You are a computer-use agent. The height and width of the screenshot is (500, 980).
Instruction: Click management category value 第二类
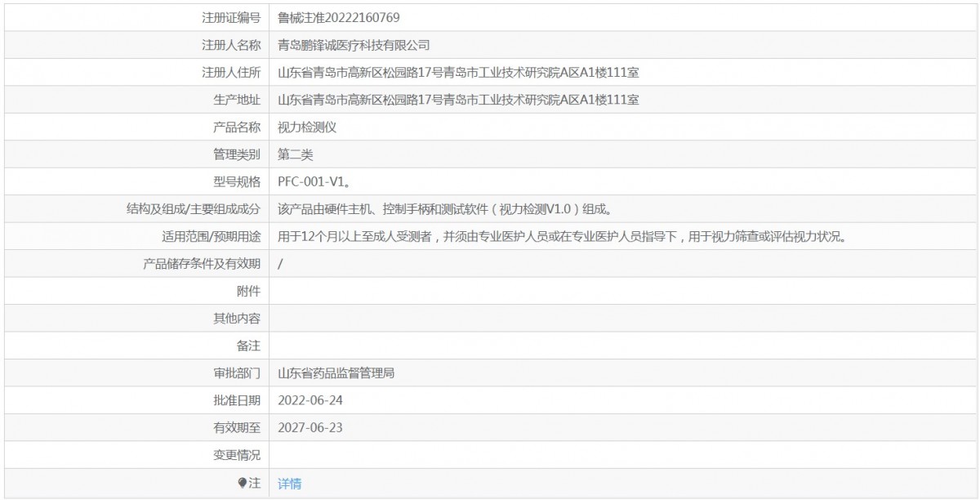[x=296, y=154]
